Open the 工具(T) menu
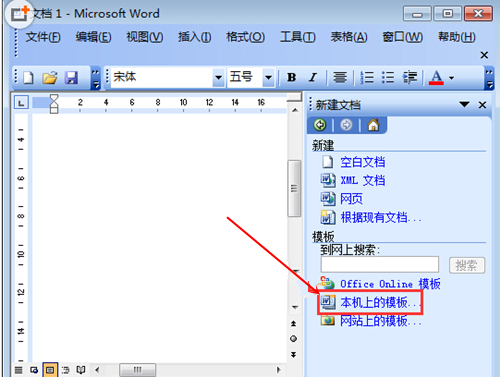 [x=297, y=37]
